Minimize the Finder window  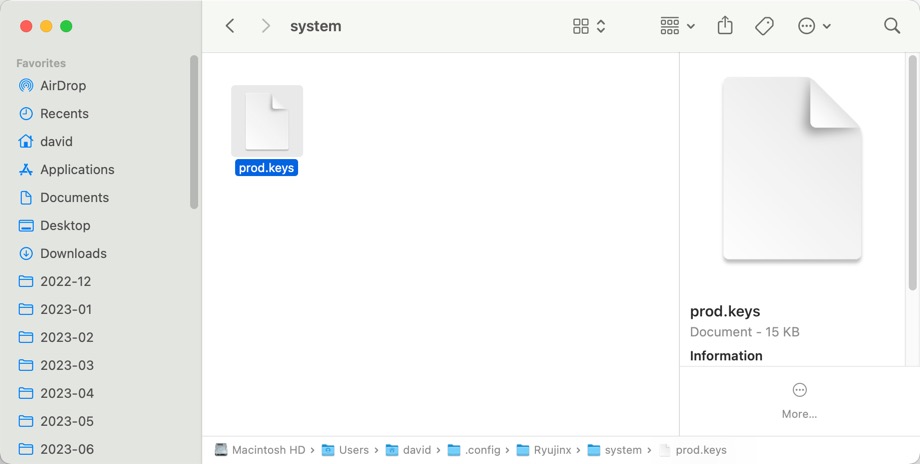[46, 26]
